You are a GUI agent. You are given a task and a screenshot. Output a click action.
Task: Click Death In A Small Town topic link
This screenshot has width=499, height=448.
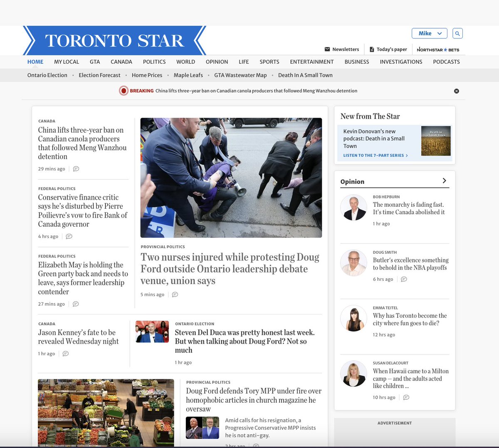click(x=305, y=75)
